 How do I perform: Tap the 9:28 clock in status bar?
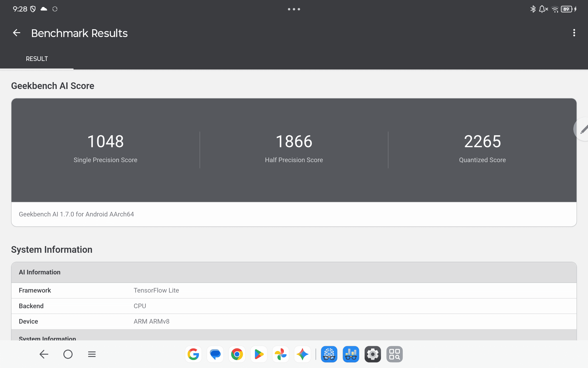[x=20, y=9]
